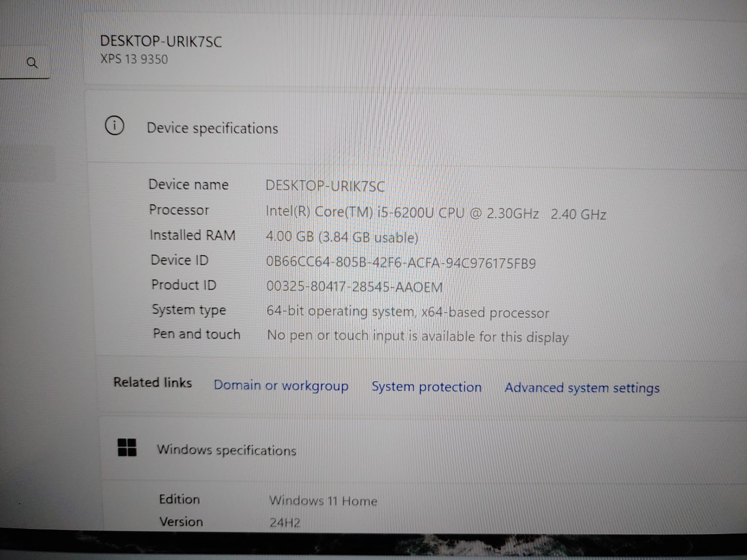Click the XPS 13 9350 model text
This screenshot has width=747, height=560.
point(134,59)
